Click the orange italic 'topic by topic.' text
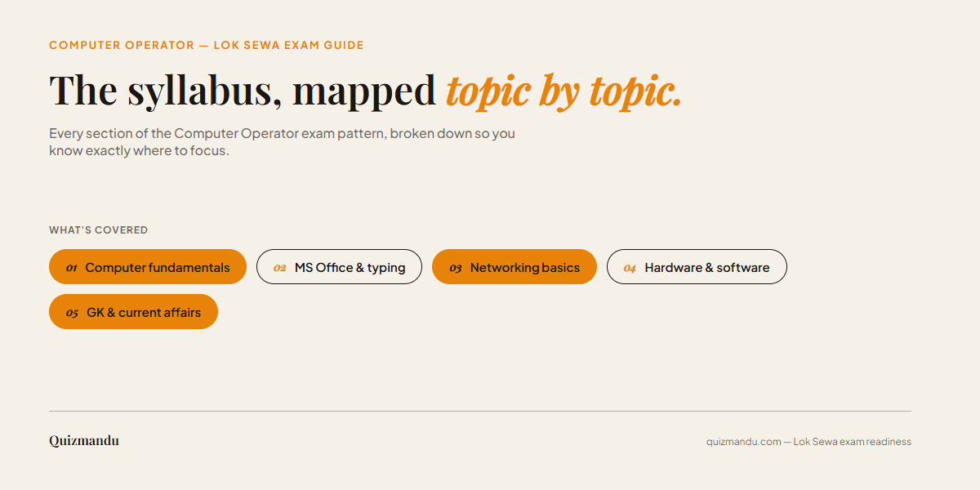The height and width of the screenshot is (490, 980). 563,91
